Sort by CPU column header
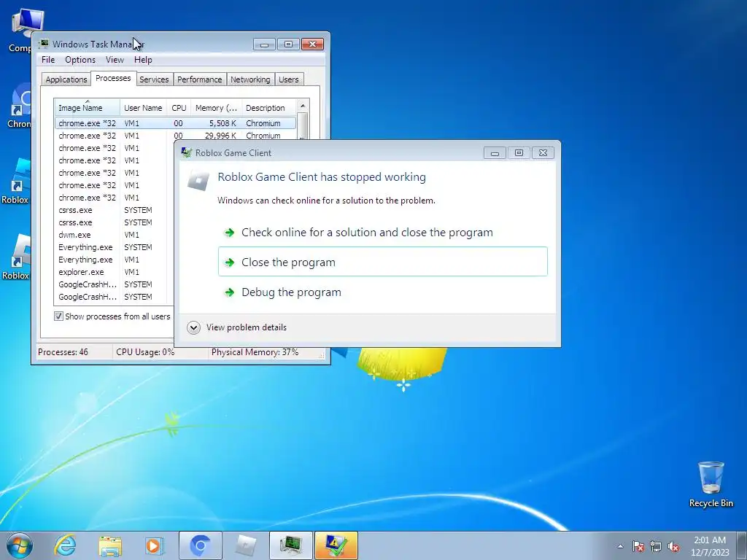The image size is (747, 560). coord(179,108)
